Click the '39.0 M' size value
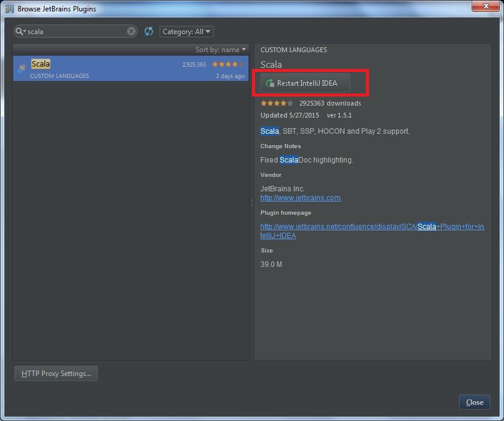Viewport: 504px width, 421px height. click(x=271, y=264)
